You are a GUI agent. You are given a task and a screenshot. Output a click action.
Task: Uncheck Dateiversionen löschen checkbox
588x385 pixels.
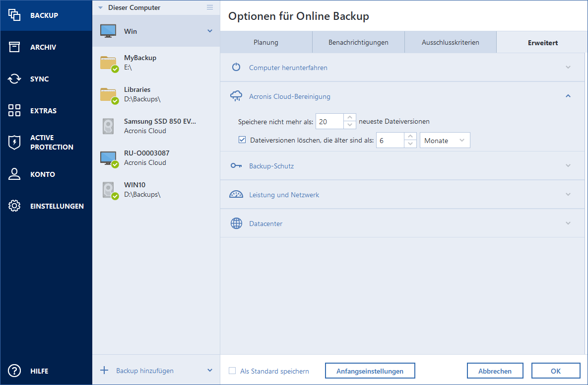pos(242,140)
